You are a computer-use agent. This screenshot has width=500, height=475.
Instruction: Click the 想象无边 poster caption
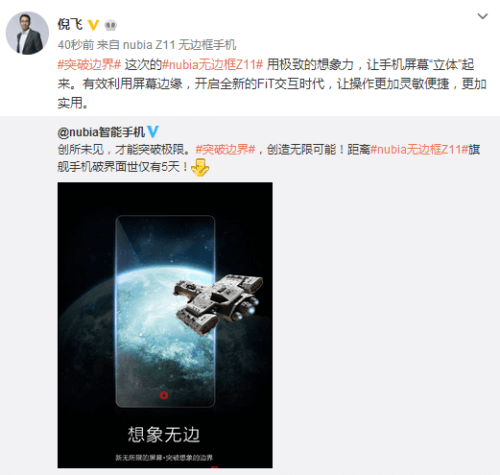[164, 435]
